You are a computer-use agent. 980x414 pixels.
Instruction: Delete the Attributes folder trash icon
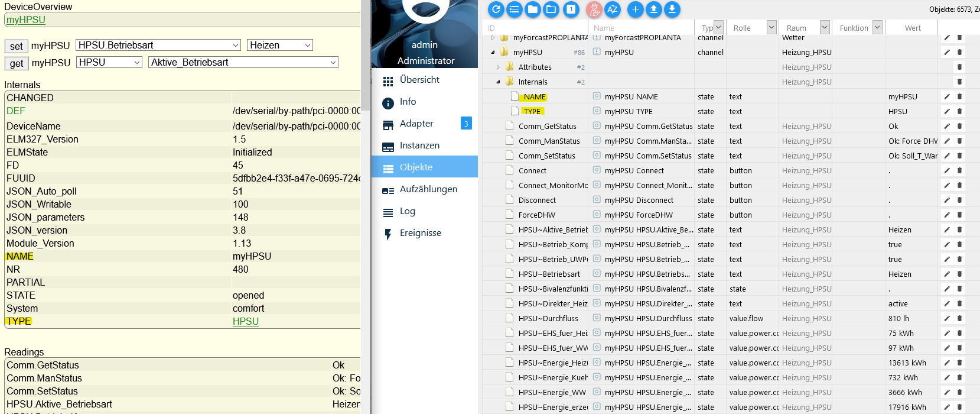959,67
